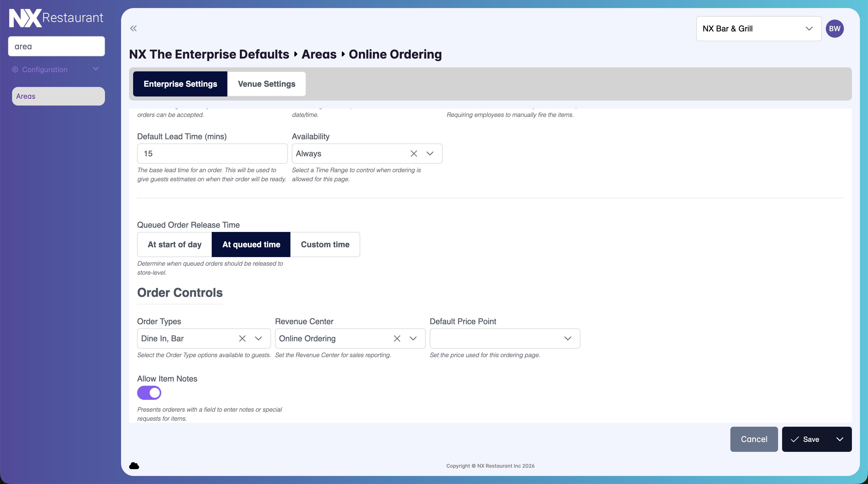Open NX Bar & Grill venue dropdown
This screenshot has width=868, height=484.
tap(758, 29)
